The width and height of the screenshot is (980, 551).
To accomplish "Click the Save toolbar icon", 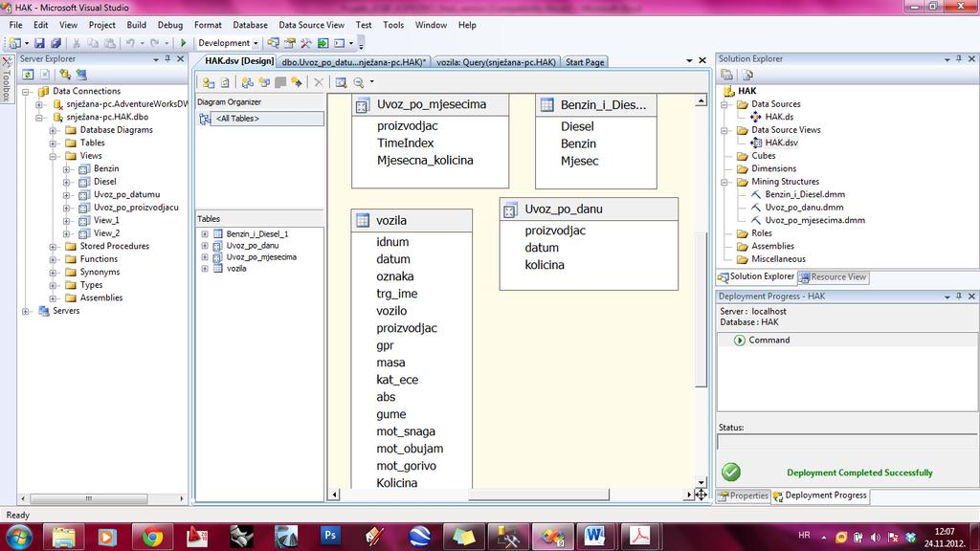I will pyautogui.click(x=39, y=43).
